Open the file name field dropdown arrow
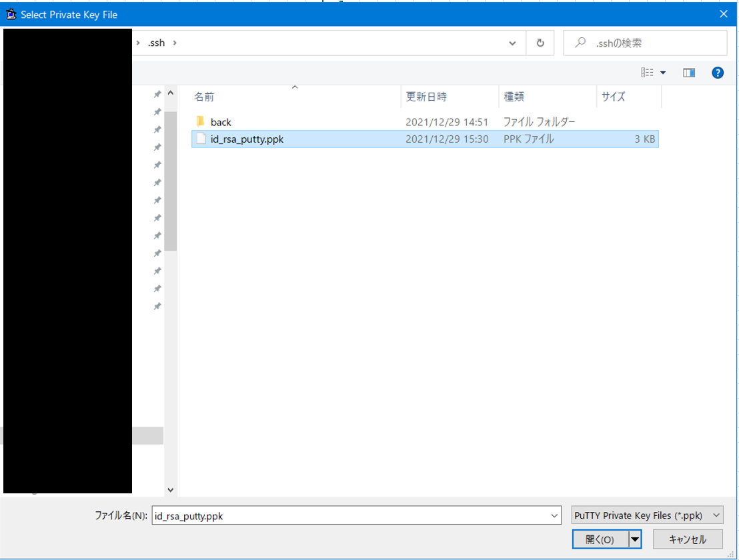This screenshot has width=739, height=560. [554, 515]
